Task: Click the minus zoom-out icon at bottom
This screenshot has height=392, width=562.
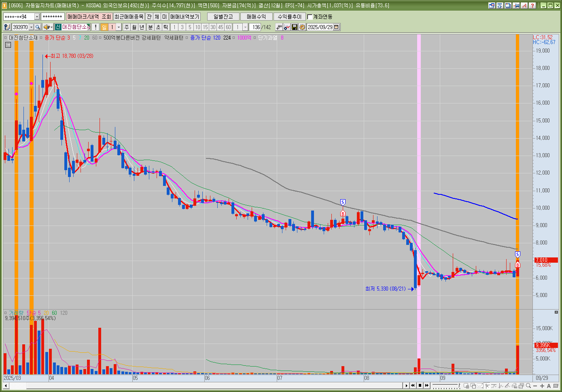Action: point(535,386)
